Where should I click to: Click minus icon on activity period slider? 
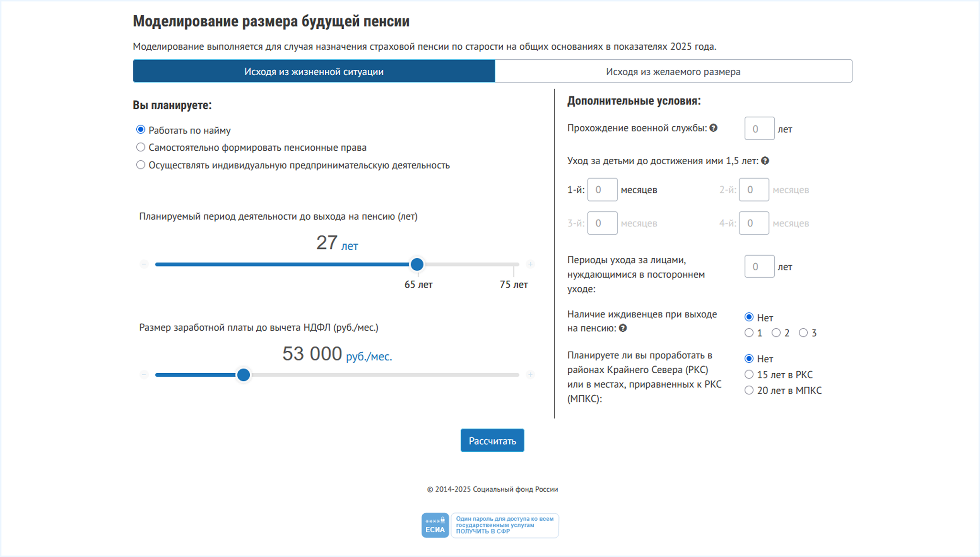pyautogui.click(x=144, y=264)
